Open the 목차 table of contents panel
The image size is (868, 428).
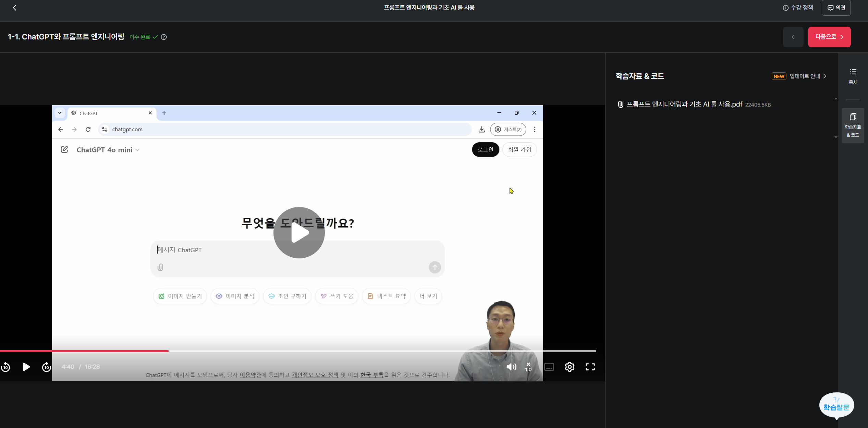(x=853, y=76)
